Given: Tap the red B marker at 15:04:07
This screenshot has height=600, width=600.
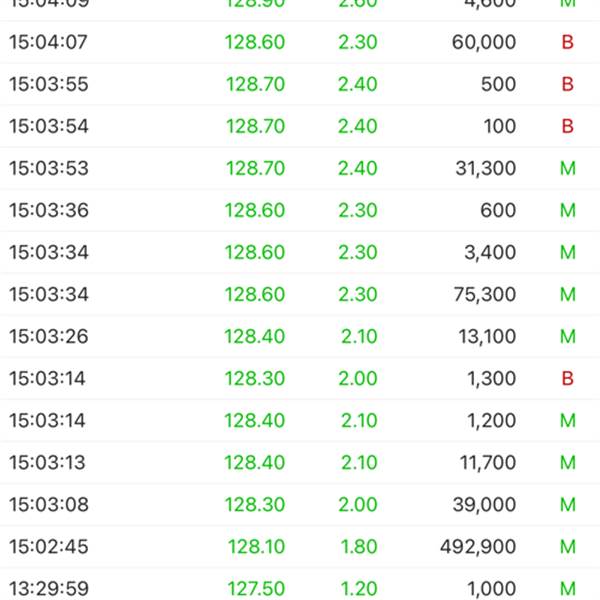Looking at the screenshot, I should coord(567,42).
